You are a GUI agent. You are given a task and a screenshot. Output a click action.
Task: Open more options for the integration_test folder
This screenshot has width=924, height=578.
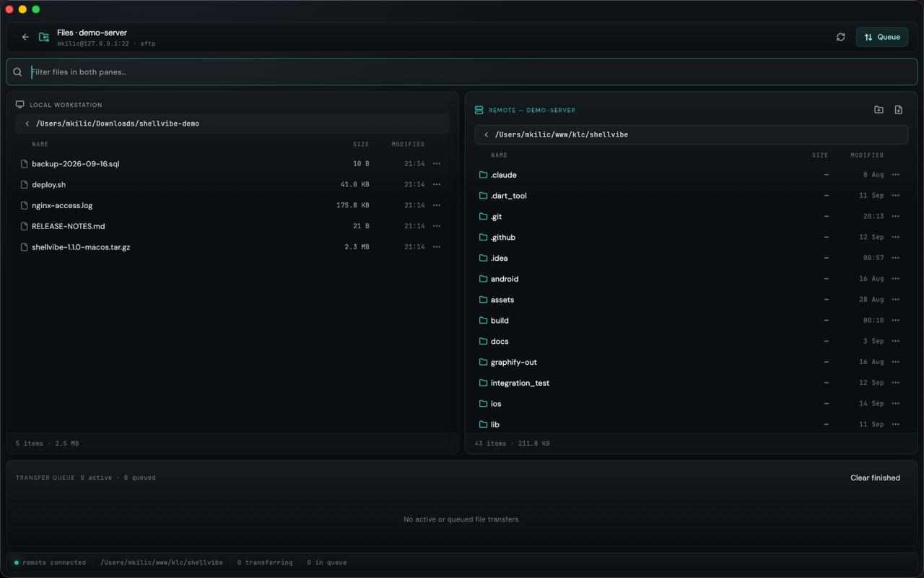coord(896,383)
